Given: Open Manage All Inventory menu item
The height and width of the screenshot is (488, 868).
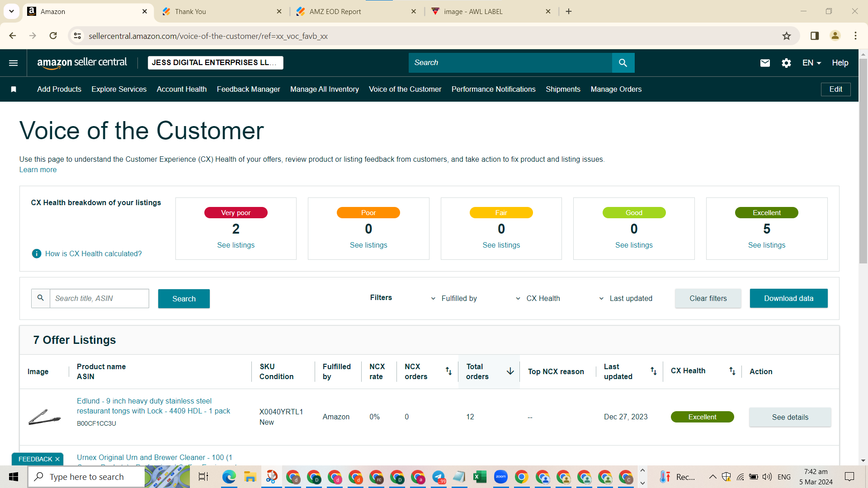Looking at the screenshot, I should pyautogui.click(x=325, y=89).
